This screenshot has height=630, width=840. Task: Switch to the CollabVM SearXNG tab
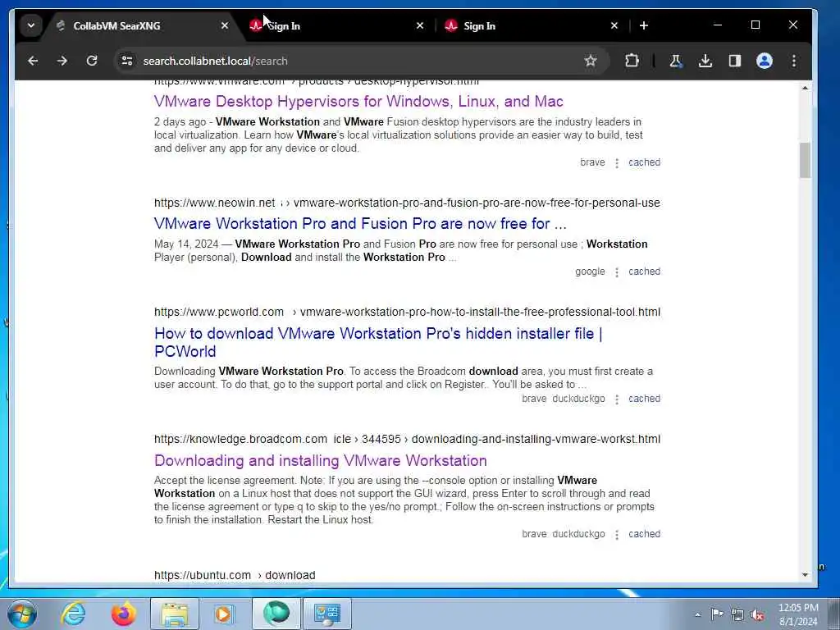141,25
